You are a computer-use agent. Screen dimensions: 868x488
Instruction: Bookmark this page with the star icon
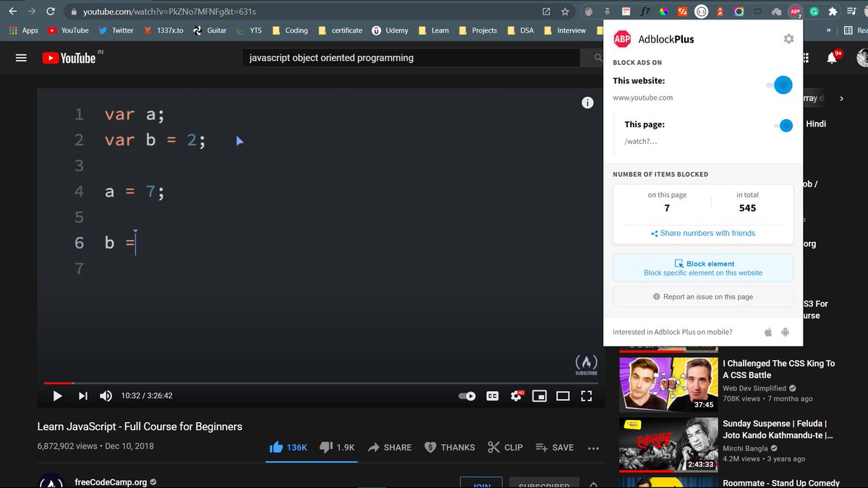pyautogui.click(x=565, y=12)
